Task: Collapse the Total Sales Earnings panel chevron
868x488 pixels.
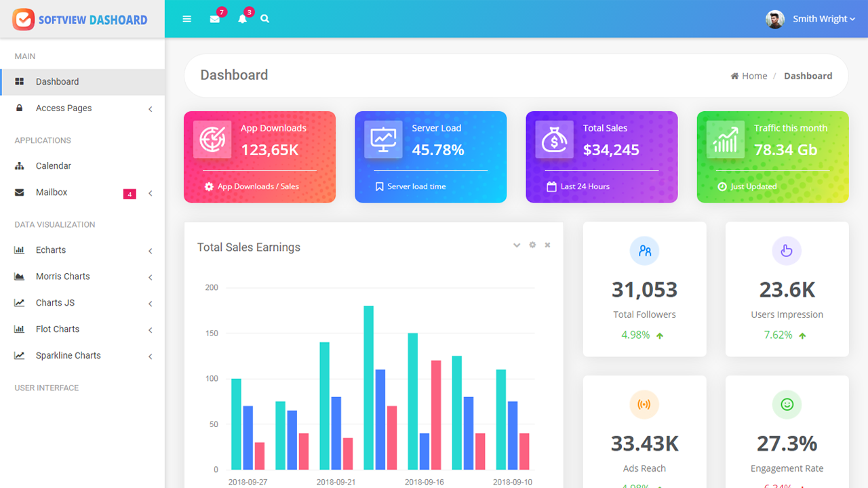Action: (x=517, y=245)
